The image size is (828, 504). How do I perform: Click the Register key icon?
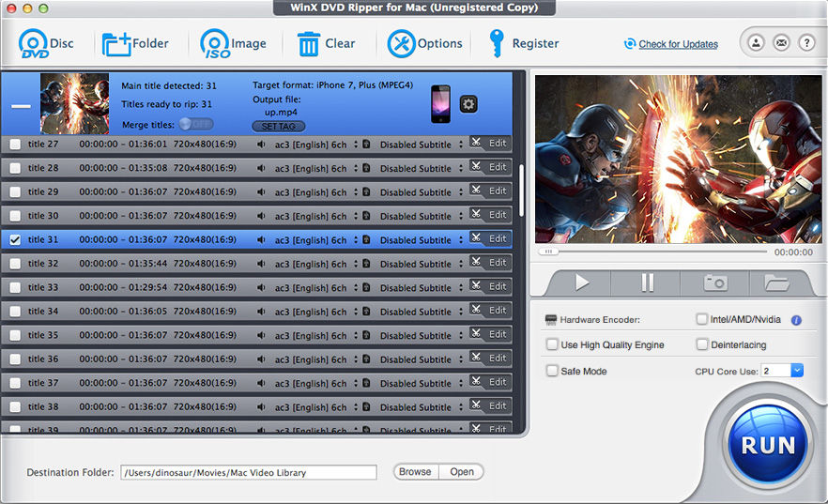point(496,43)
